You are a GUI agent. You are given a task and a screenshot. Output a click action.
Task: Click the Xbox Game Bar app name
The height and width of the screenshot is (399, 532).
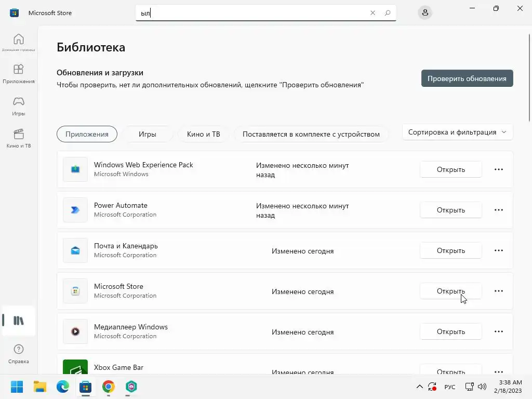[118, 367]
